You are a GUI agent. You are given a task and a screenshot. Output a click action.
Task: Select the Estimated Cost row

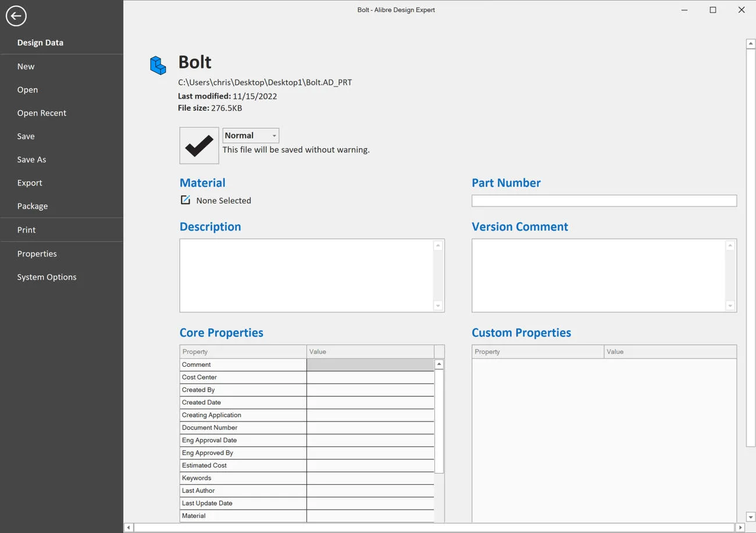[306, 465]
